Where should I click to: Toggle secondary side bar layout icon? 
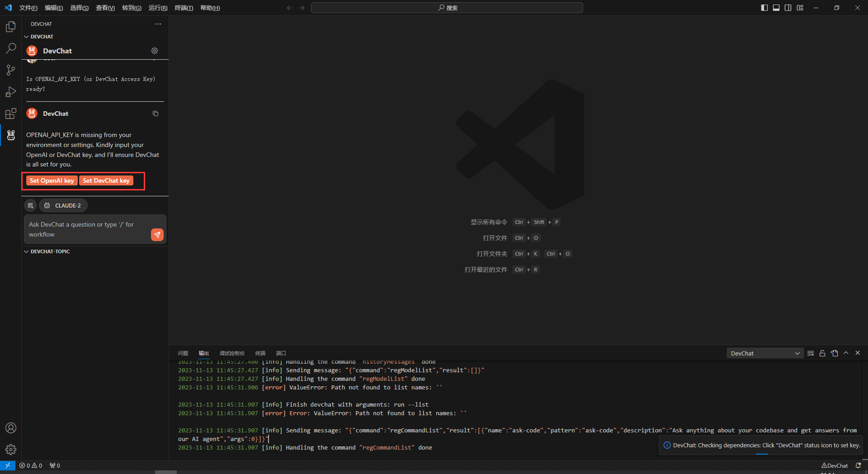pos(788,8)
